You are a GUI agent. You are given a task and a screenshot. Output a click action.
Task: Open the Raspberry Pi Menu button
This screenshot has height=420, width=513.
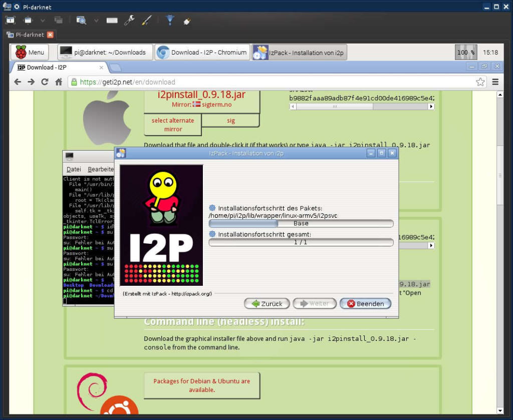30,52
